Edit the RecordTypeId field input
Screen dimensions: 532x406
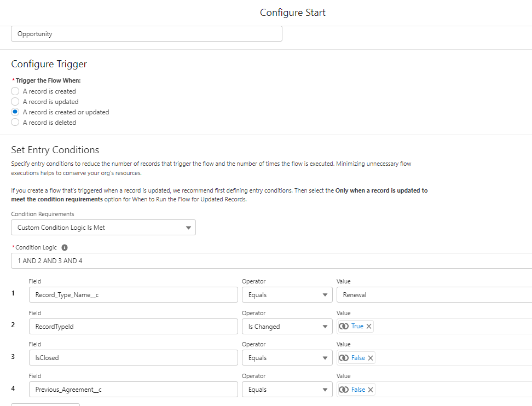point(133,327)
